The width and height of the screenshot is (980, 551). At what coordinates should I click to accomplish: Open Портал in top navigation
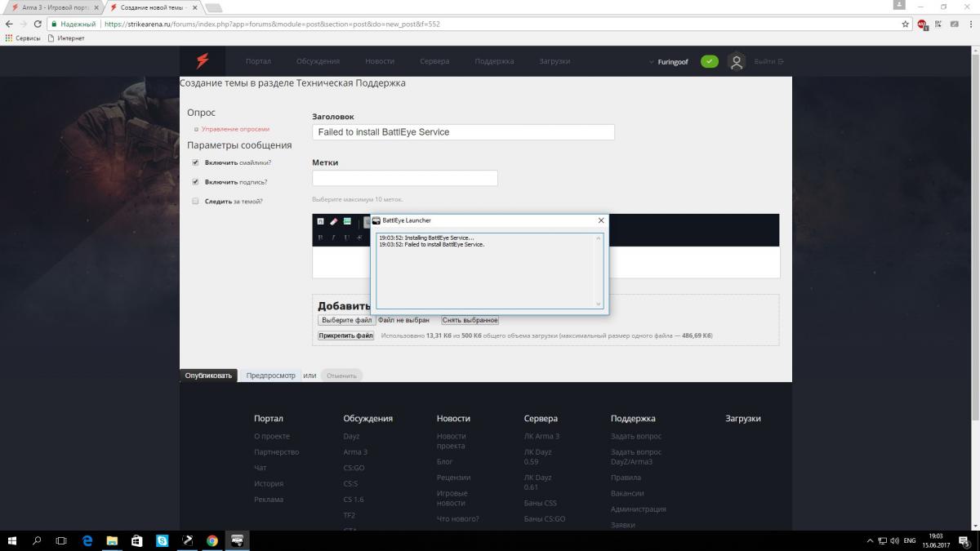(x=258, y=61)
